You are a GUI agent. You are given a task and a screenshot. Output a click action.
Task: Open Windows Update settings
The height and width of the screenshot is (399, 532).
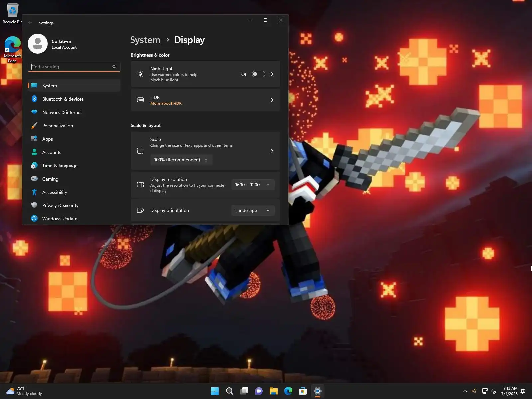click(x=74, y=219)
